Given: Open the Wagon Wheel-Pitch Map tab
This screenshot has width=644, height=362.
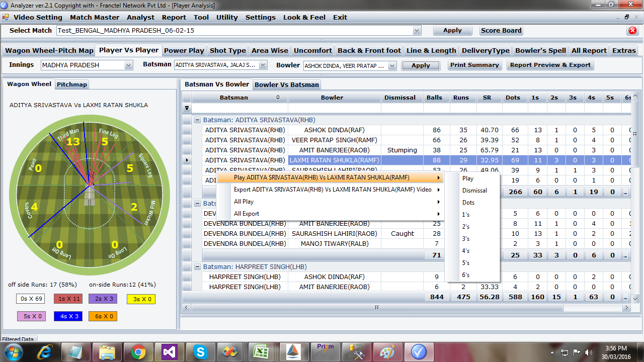Looking at the screenshot, I should tap(49, 50).
